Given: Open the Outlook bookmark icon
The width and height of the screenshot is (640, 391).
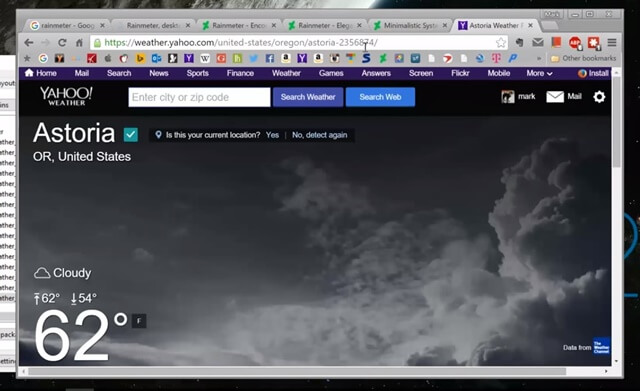Looking at the screenshot, I should 156,58.
